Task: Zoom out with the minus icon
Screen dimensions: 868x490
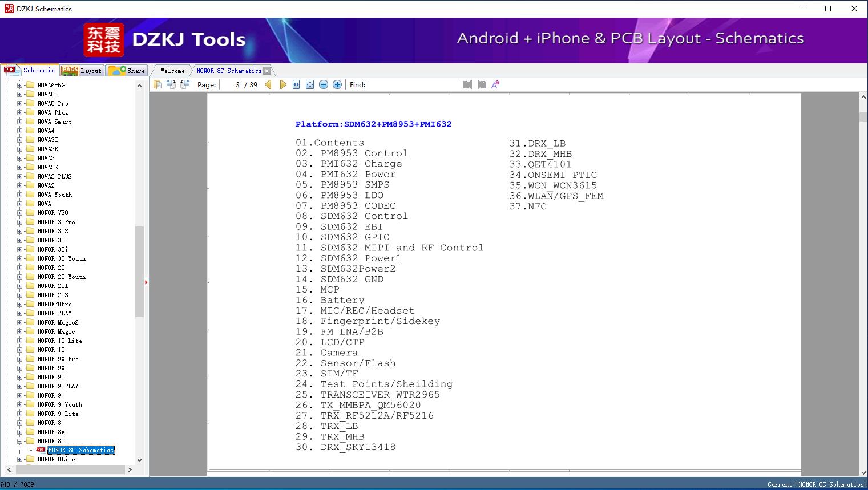Action: click(x=324, y=84)
